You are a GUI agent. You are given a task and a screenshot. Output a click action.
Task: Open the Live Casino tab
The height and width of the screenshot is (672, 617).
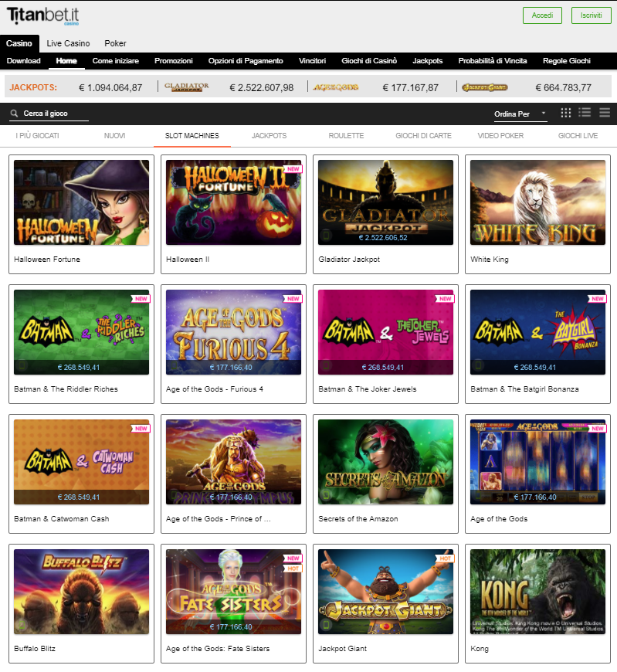point(68,43)
